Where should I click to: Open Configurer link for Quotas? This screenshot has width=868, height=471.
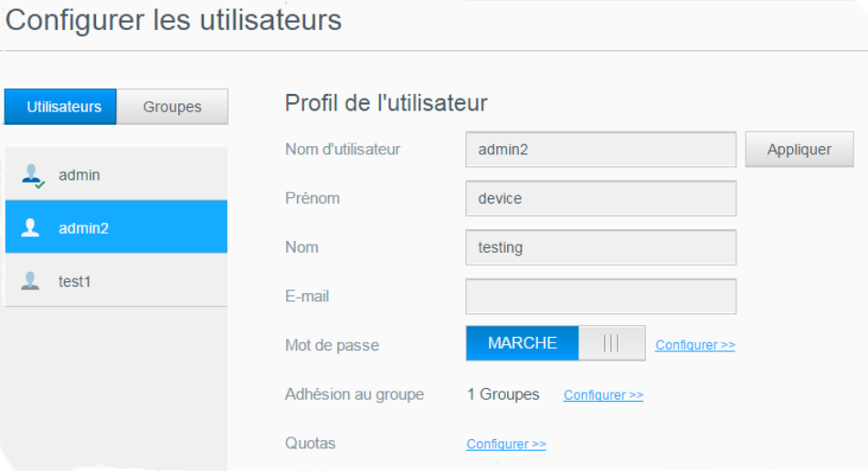click(x=506, y=445)
